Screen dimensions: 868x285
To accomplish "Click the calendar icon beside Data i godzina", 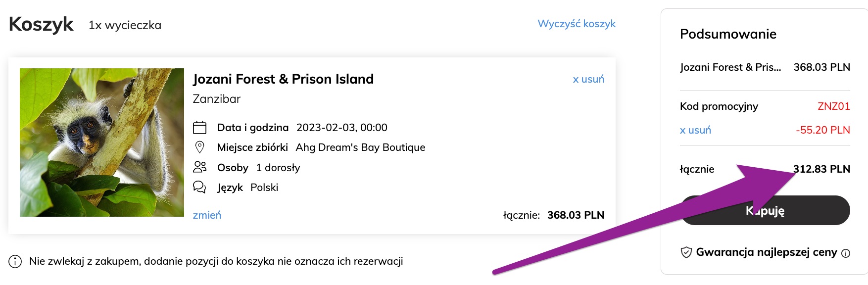I will [199, 128].
